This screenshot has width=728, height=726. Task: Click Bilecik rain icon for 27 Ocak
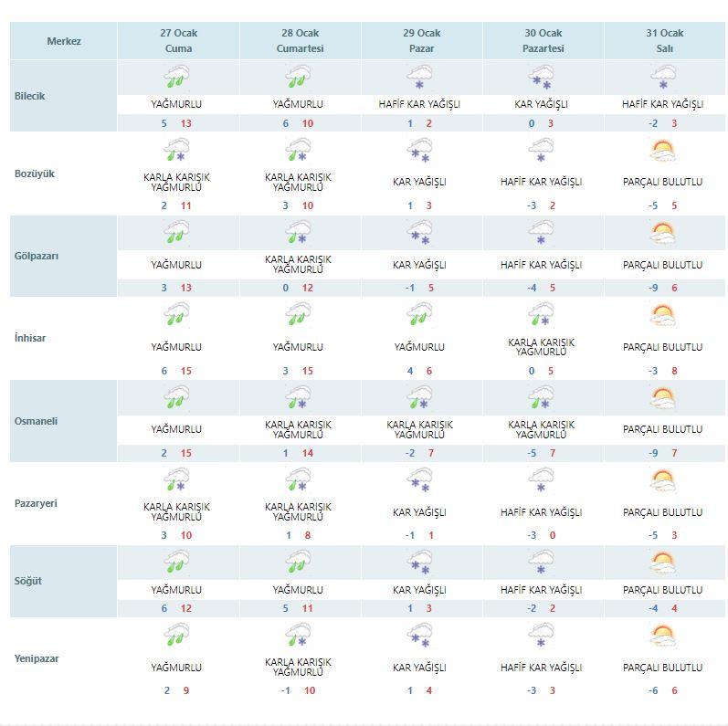(176, 77)
